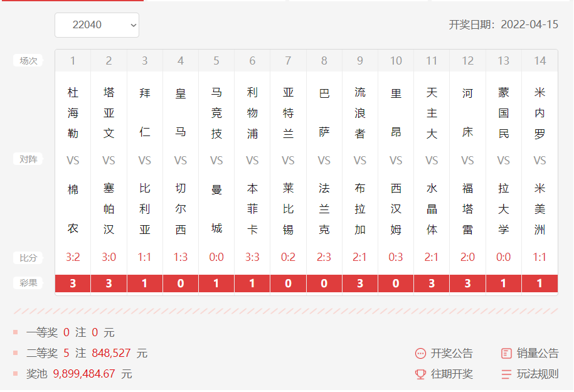The height and width of the screenshot is (392, 574).
Task: Click home team 利物浦 in match 6
Action: point(252,113)
